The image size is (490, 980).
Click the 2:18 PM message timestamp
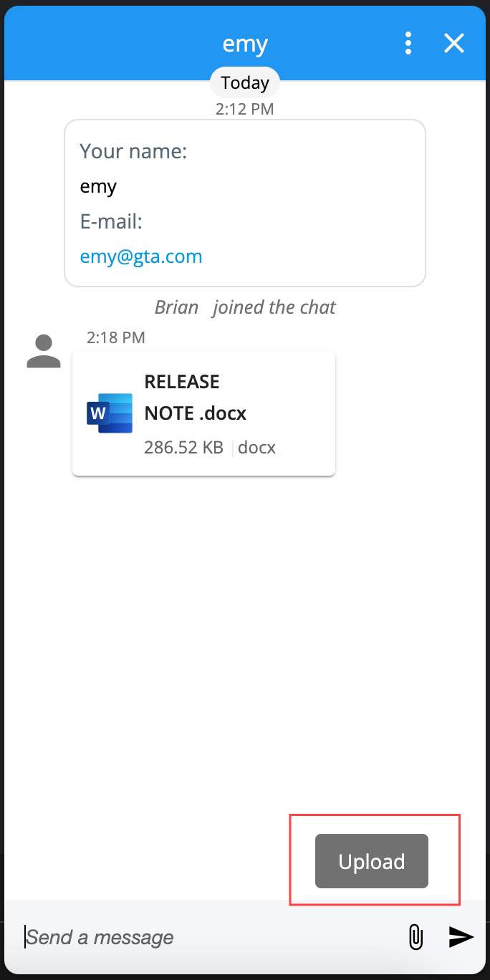(x=116, y=337)
